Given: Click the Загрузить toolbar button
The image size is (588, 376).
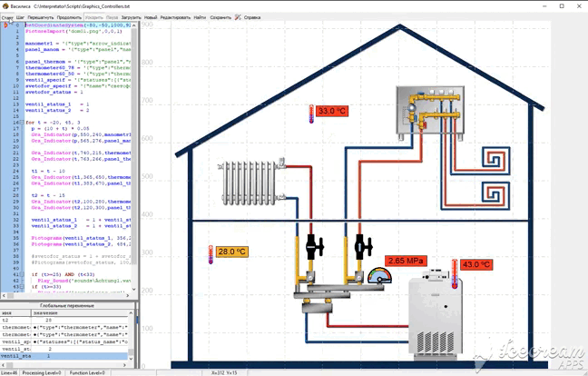Looking at the screenshot, I should [x=131, y=17].
